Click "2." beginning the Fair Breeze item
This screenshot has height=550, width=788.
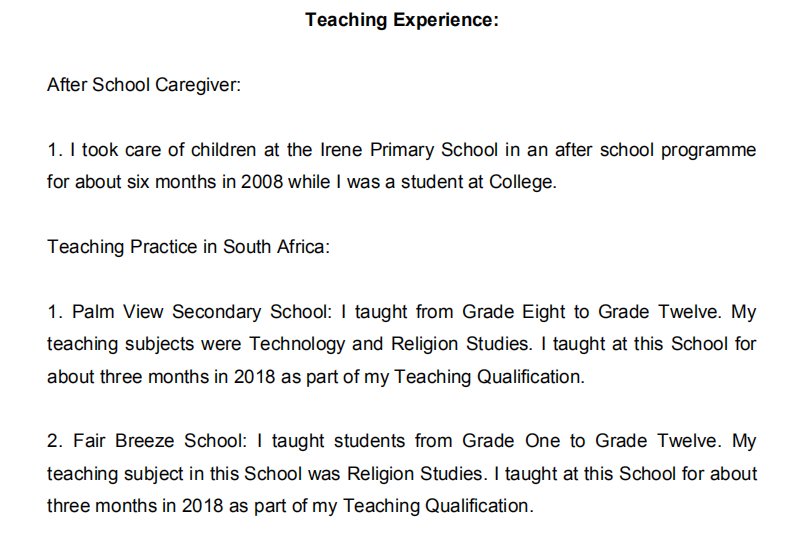click(54, 441)
